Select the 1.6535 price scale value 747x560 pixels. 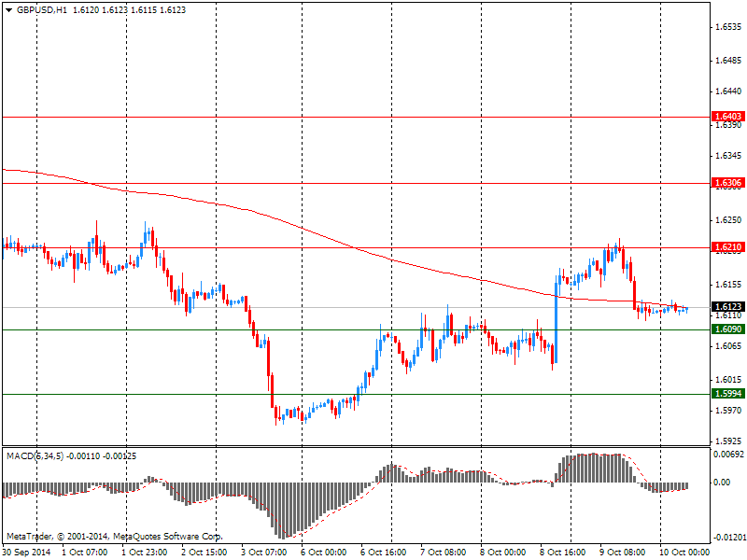pyautogui.click(x=729, y=27)
